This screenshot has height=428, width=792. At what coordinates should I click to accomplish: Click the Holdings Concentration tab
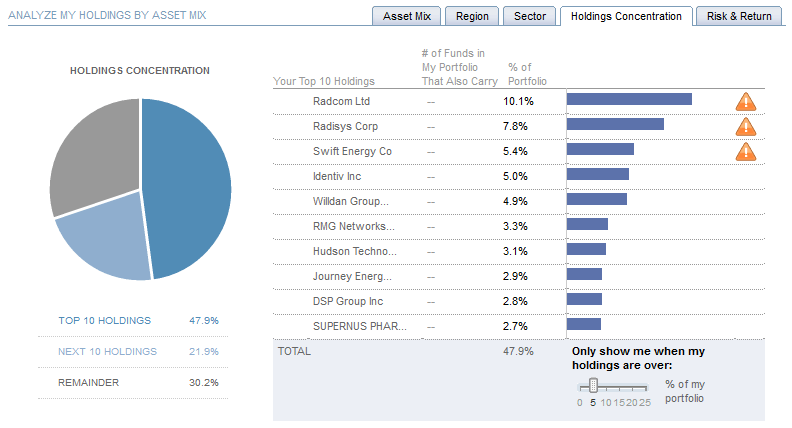[626, 16]
